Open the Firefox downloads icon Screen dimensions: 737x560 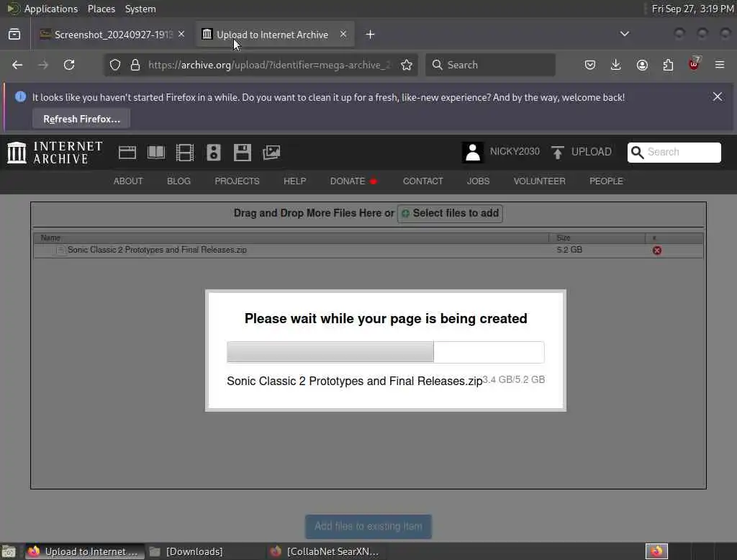(x=616, y=65)
